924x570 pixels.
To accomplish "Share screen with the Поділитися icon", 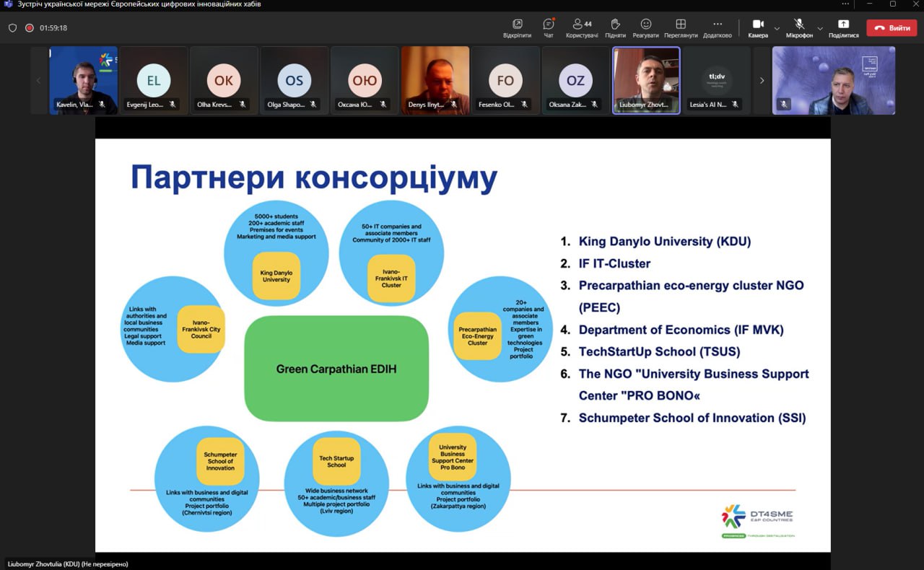I will (843, 27).
